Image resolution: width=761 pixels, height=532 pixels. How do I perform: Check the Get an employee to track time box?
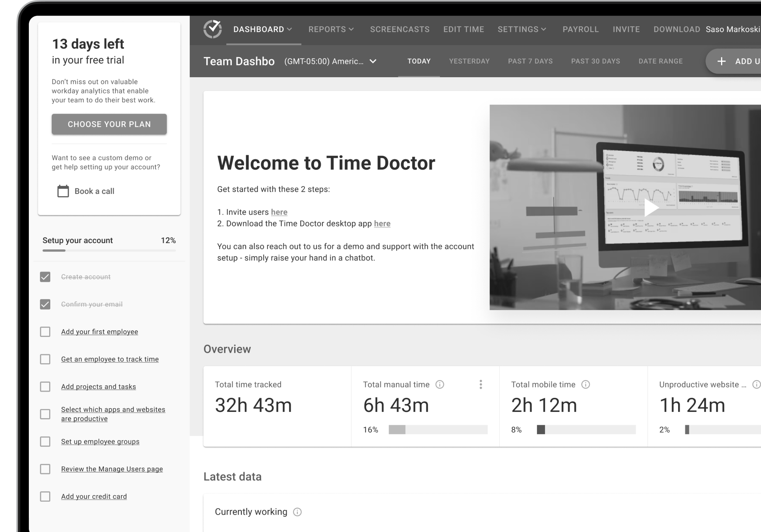45,359
